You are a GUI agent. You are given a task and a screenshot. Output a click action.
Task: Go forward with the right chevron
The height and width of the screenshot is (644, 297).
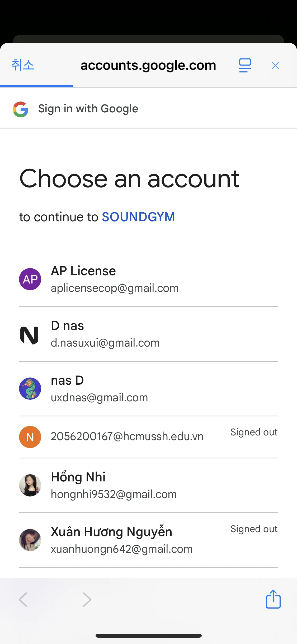[x=87, y=599]
